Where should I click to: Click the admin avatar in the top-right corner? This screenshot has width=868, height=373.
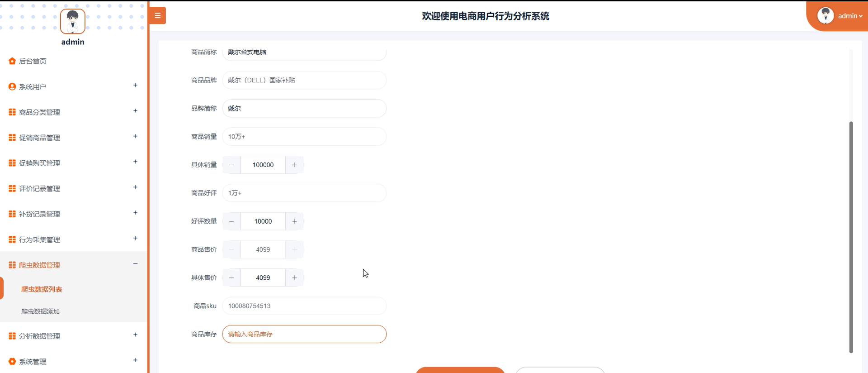tap(826, 15)
